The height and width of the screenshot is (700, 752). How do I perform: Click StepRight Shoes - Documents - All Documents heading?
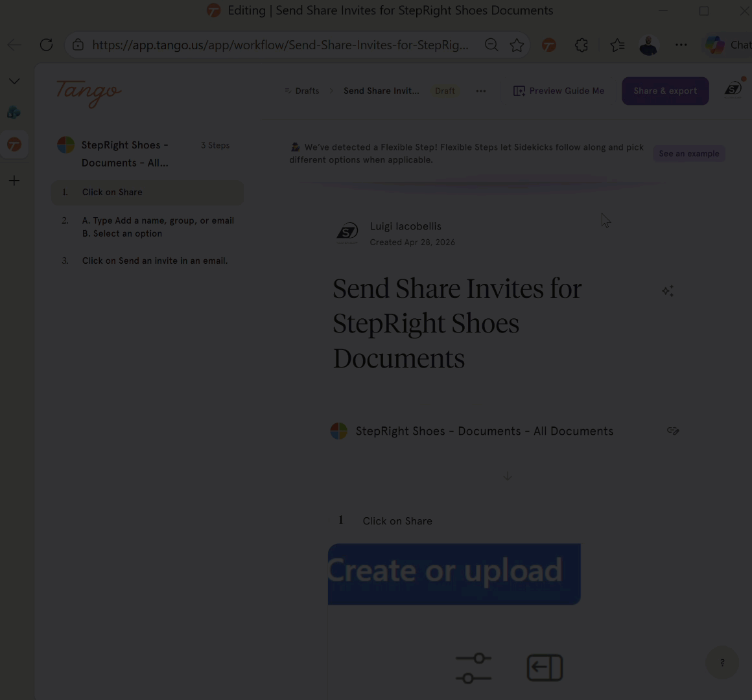[484, 431]
